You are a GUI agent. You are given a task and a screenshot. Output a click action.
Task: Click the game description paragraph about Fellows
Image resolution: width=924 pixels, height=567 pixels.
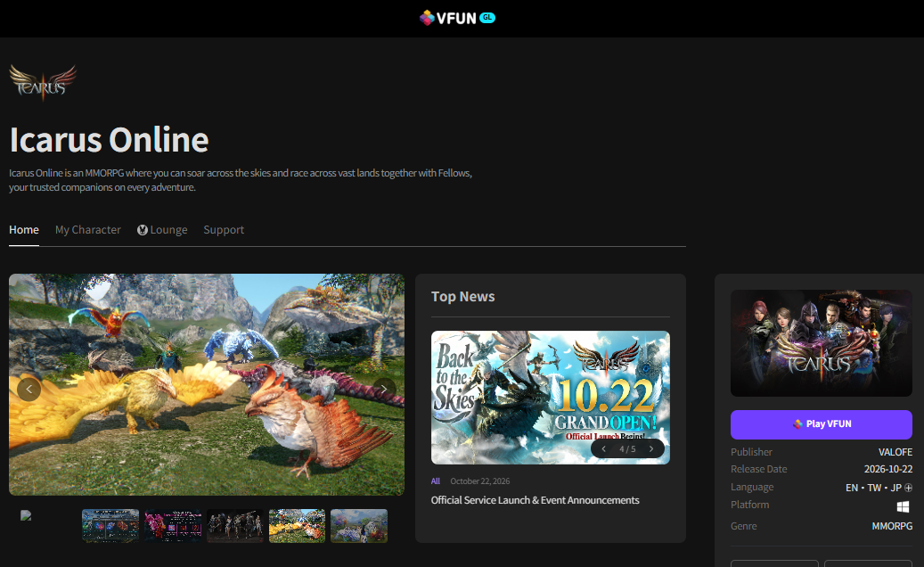pyautogui.click(x=241, y=180)
